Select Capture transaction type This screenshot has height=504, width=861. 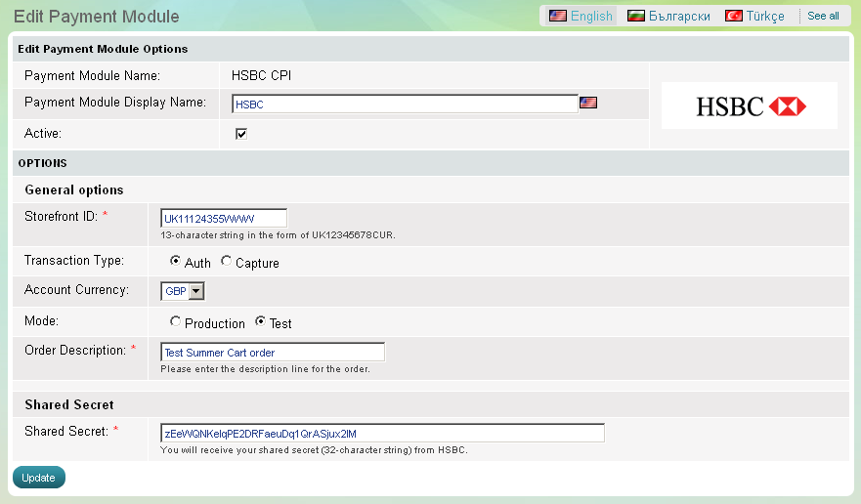point(226,261)
